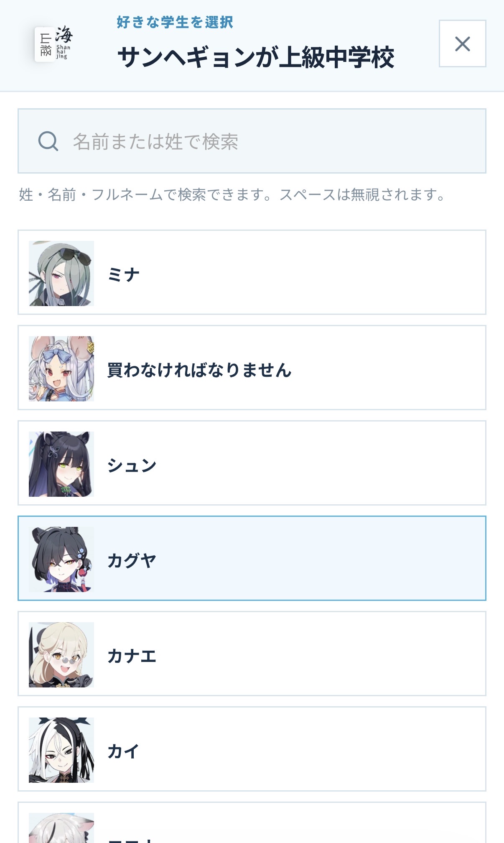
Task: Choose student シュン from the list
Action: tap(252, 463)
